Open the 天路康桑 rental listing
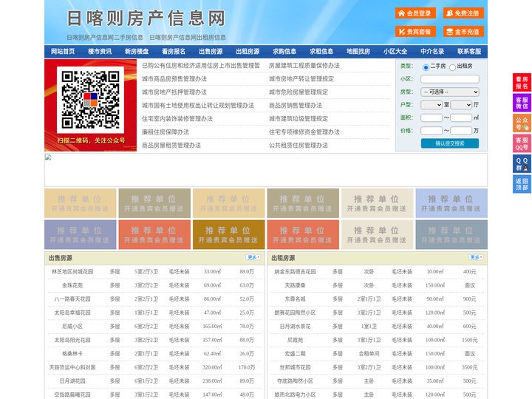Screen dimensions: 532x399 (295, 285)
